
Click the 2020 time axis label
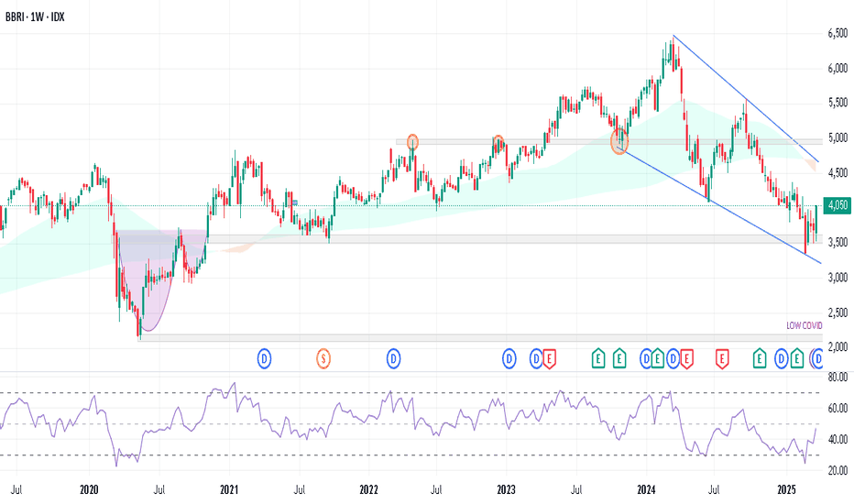pos(89,490)
